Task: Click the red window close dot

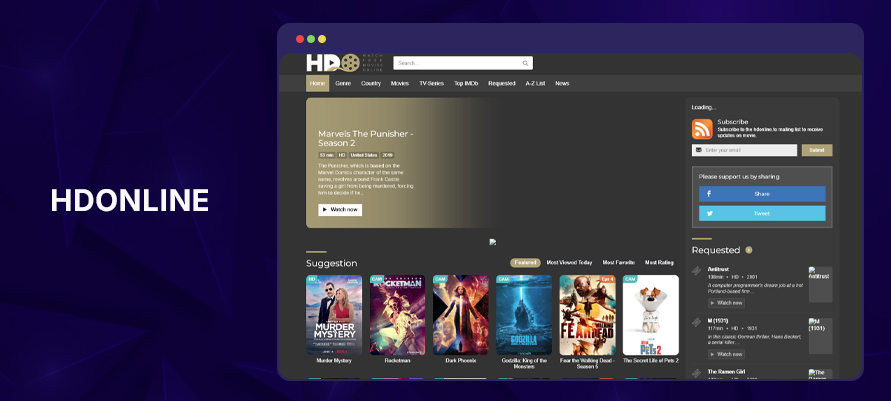Action: 300,39
